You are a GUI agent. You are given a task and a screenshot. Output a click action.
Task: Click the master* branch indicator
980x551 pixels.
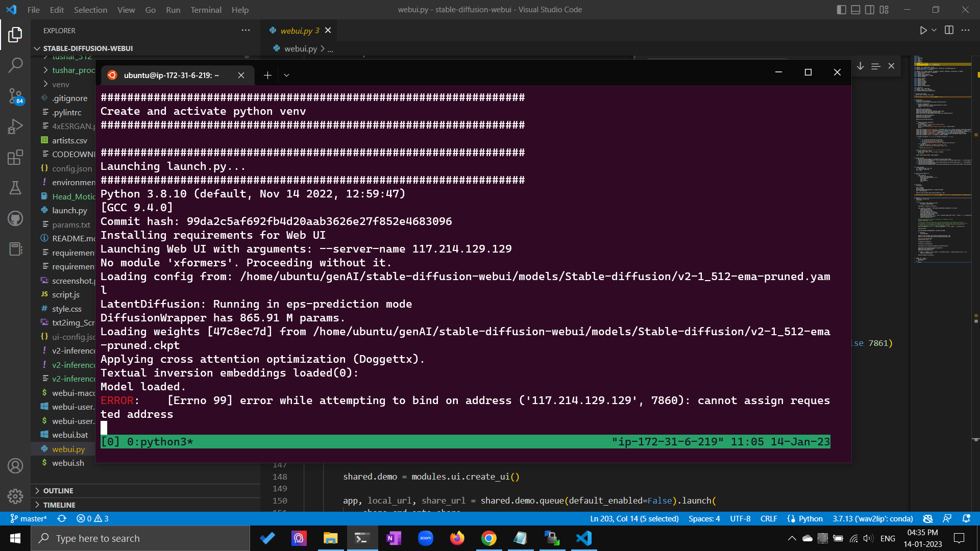coord(29,518)
